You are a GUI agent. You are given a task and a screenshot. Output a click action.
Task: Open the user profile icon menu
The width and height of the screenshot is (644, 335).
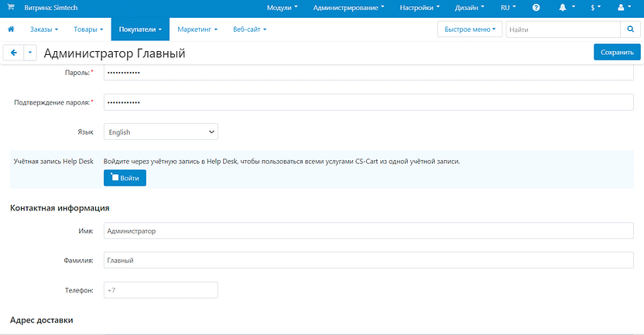[x=624, y=7]
